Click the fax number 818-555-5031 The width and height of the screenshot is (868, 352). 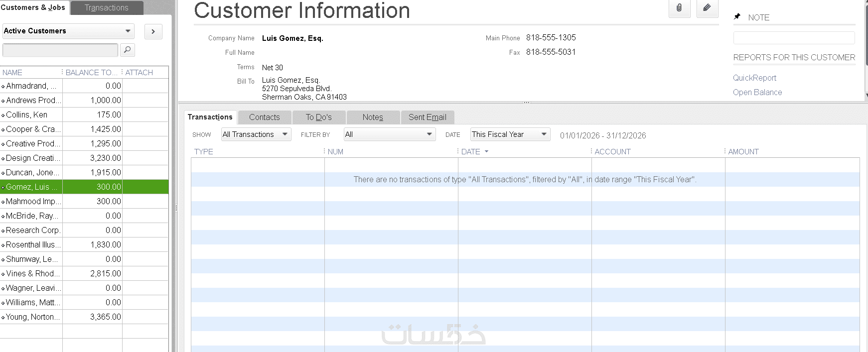pyautogui.click(x=551, y=52)
